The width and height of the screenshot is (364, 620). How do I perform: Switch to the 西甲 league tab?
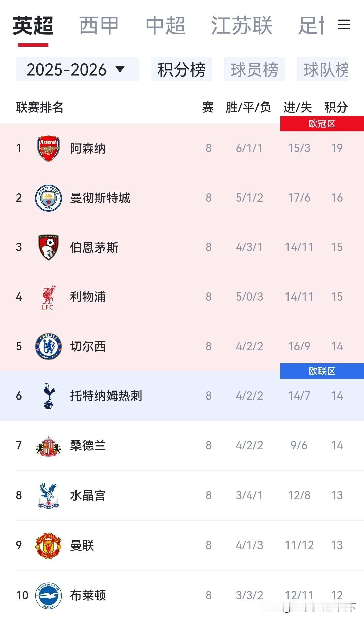pyautogui.click(x=99, y=26)
